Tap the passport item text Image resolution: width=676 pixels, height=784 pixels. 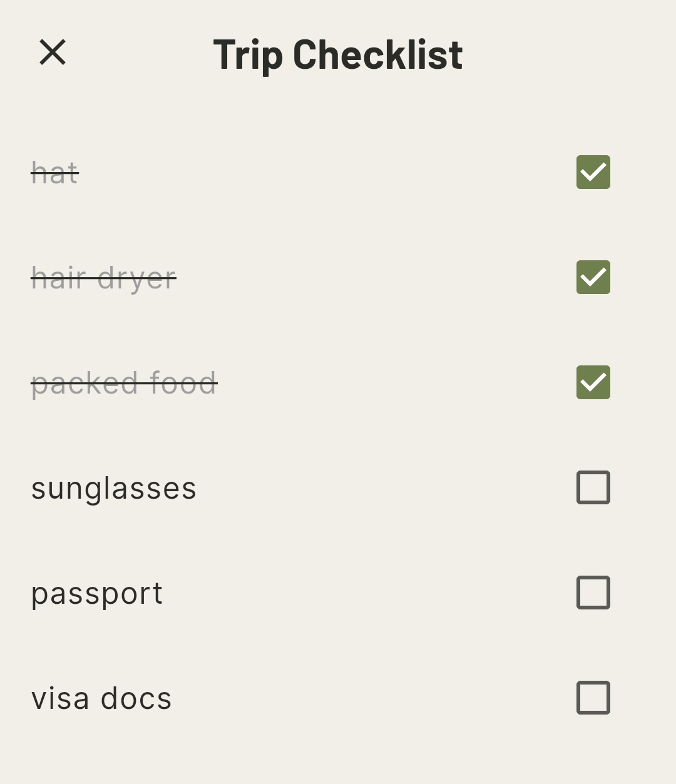click(x=97, y=593)
